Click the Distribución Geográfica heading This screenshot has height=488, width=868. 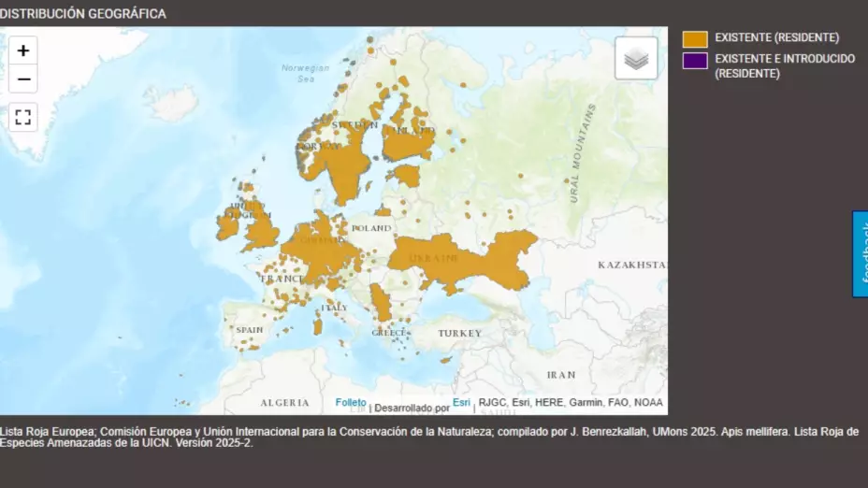pos(83,14)
